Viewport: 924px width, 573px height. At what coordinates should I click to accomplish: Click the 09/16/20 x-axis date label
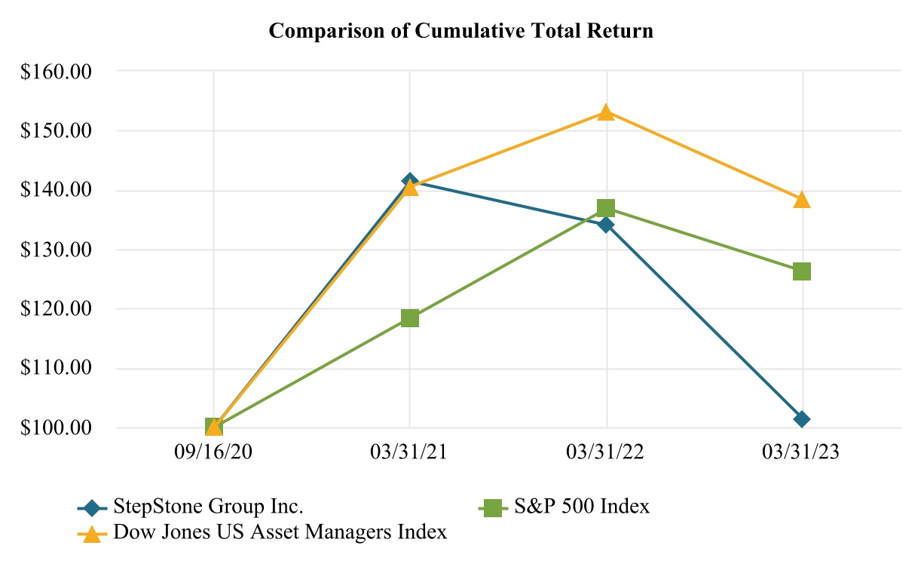213,452
